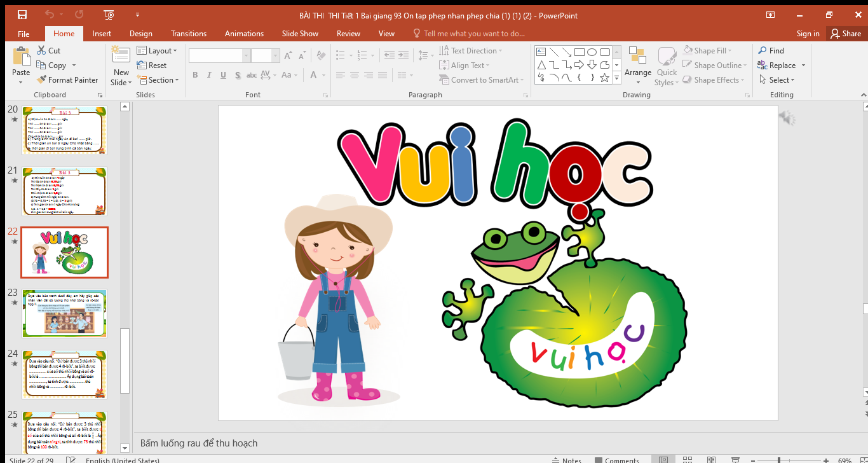Viewport: 868px width, 463px height.
Task: Activate Format Painter
Action: tap(67, 79)
